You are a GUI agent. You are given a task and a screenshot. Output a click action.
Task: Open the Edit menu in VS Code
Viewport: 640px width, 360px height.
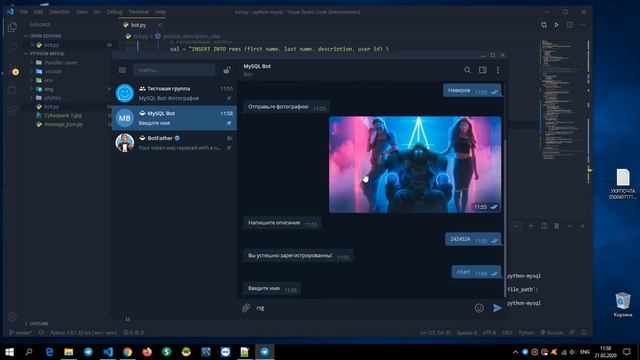click(x=38, y=12)
